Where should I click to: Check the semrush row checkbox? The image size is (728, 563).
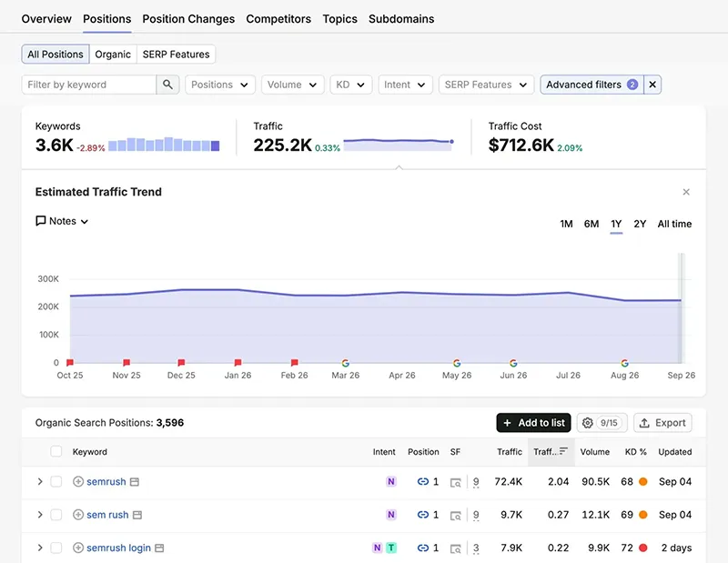(56, 481)
